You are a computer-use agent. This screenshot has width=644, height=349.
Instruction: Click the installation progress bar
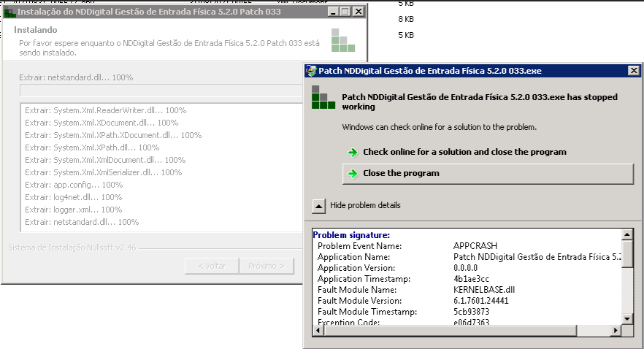tap(157, 91)
